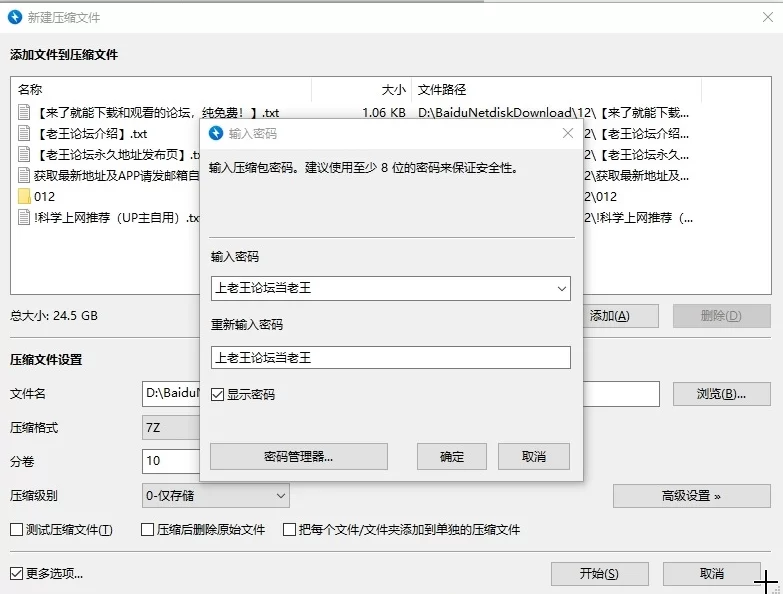Select file 【老王论坛介绍】.txt name
783x594 pixels.
[x=91, y=134]
